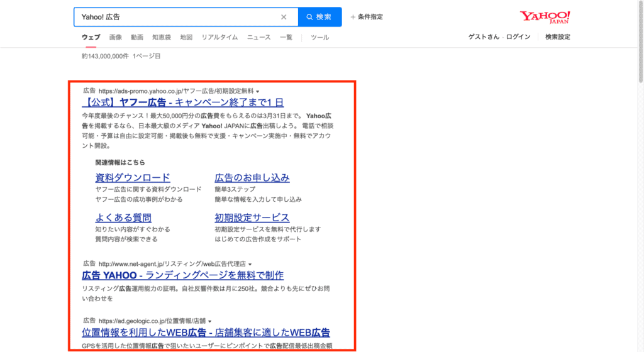The height and width of the screenshot is (352, 644).
Task: Click 知りたい内容がすぐわかる text
Action: pyautogui.click(x=133, y=229)
